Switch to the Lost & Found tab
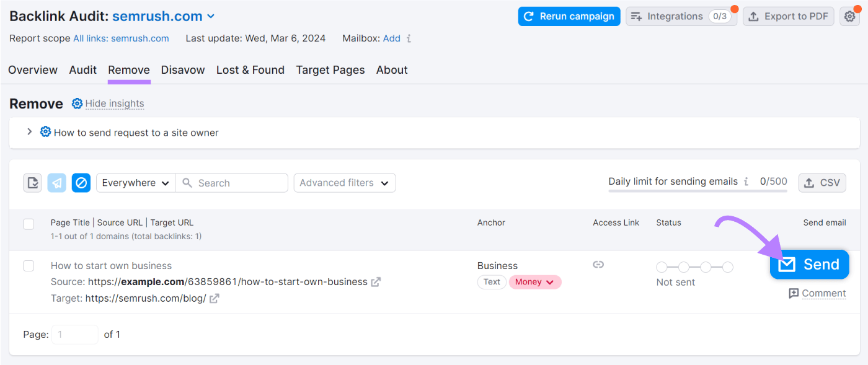 click(x=250, y=70)
